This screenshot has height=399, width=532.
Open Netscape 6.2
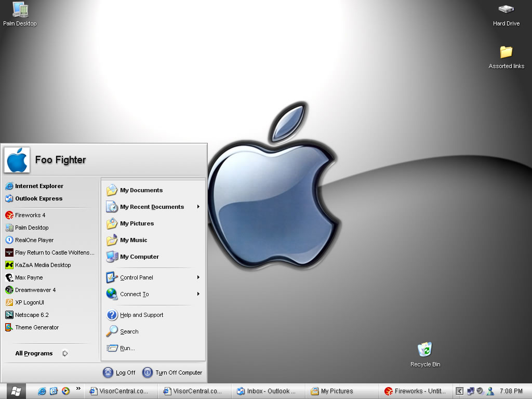coord(31,315)
